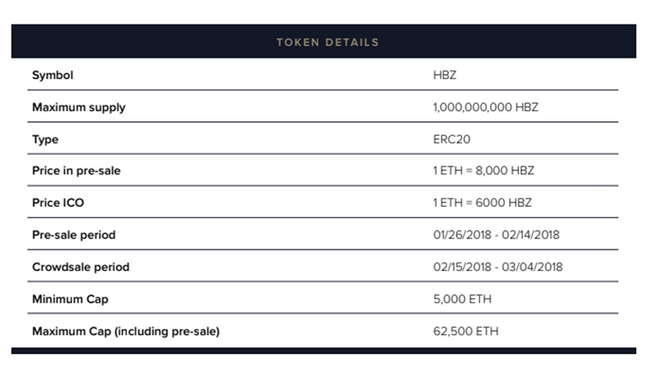Select the Type row label

(45, 140)
